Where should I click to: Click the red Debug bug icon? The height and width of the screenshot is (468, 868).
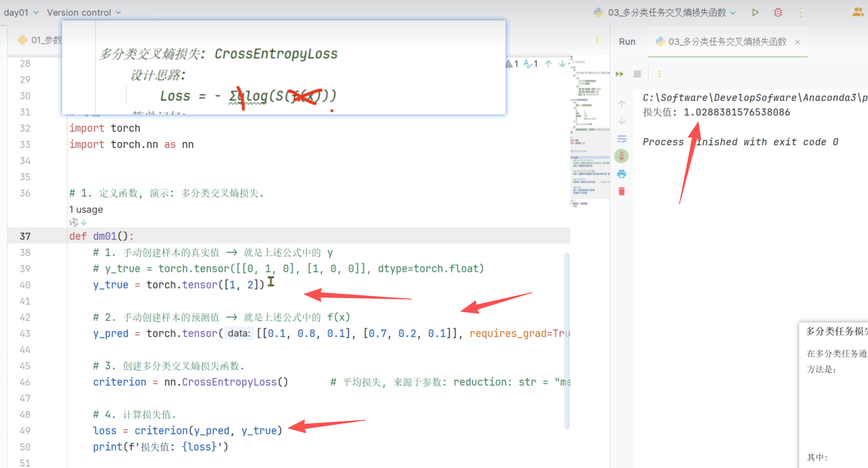778,13
